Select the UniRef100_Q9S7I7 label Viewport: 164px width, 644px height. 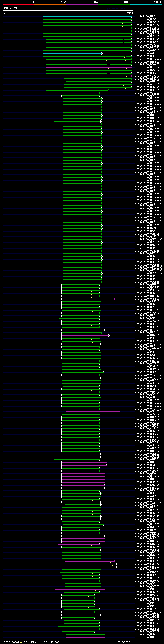[x=147, y=93]
